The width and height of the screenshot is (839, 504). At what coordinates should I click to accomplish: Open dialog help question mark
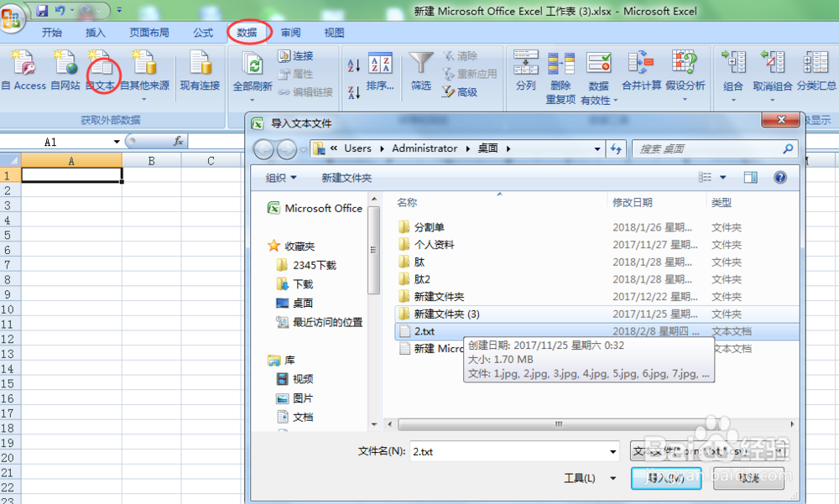[x=779, y=177]
